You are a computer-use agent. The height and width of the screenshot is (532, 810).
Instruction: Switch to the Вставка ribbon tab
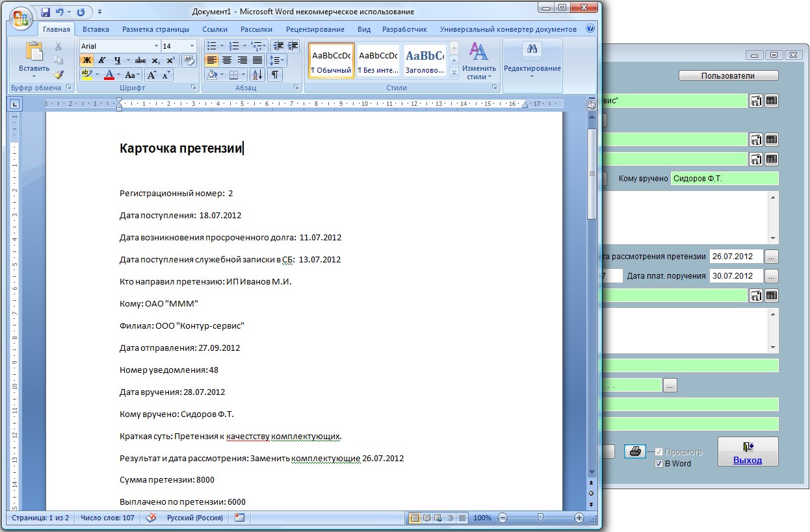point(96,29)
